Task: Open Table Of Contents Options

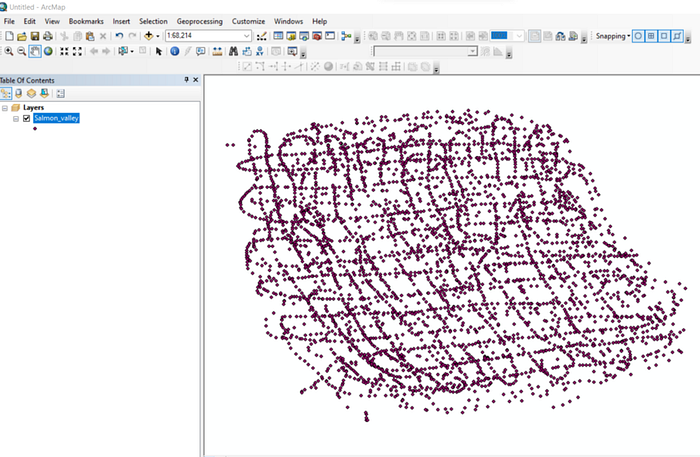Action: pos(61,93)
